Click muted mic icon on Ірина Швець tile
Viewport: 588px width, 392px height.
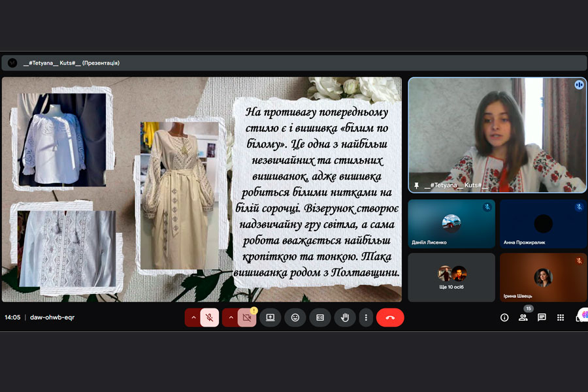click(579, 260)
